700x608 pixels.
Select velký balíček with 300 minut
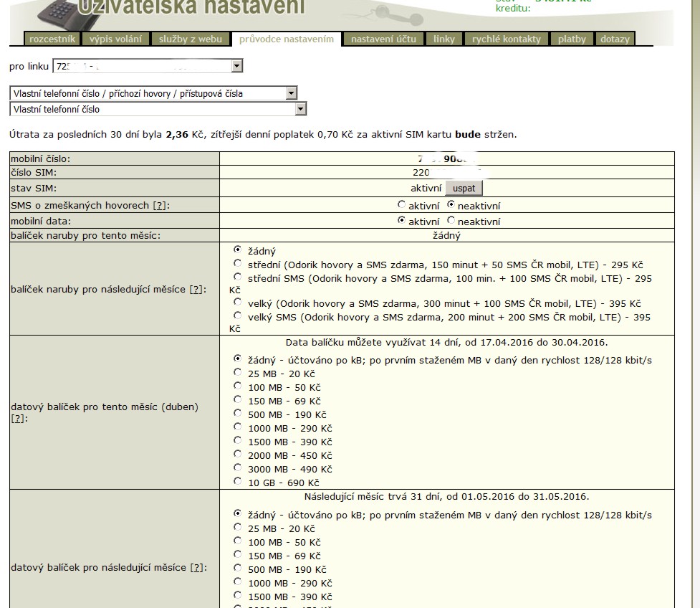tap(237, 302)
